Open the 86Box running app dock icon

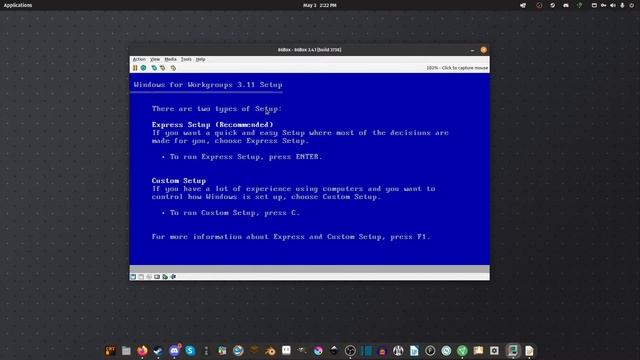click(x=513, y=351)
